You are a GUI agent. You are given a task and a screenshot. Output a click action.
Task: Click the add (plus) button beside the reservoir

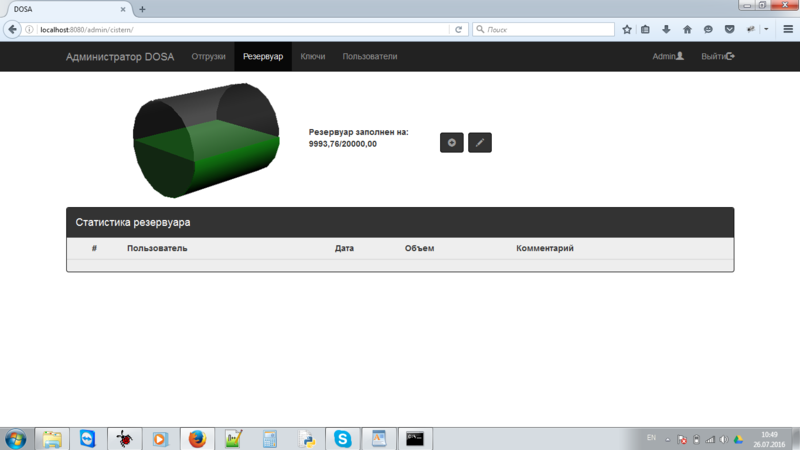point(451,143)
